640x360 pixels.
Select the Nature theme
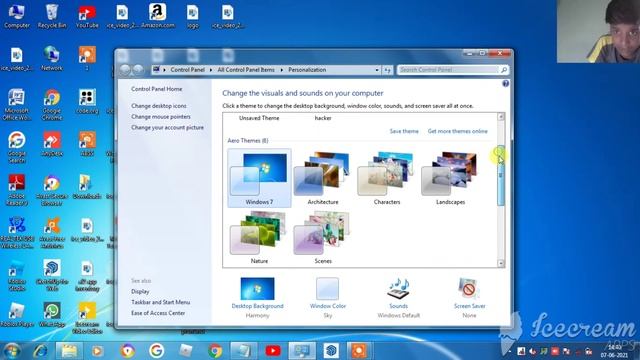259,237
